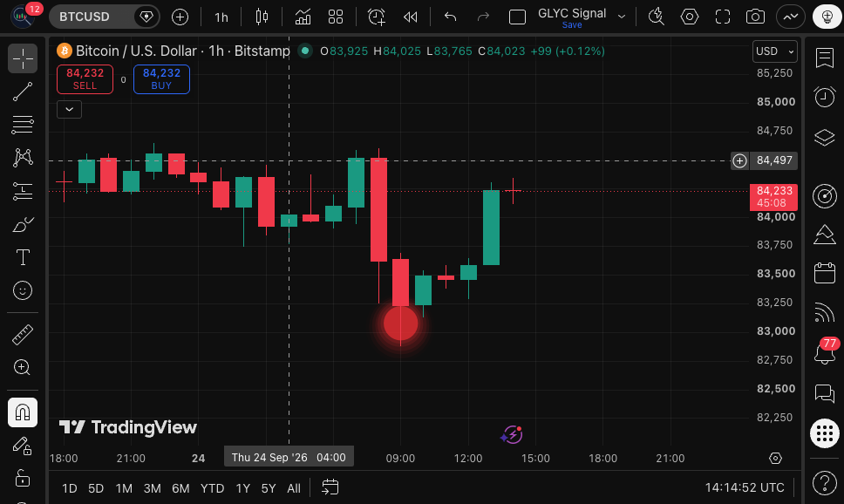
Task: Select the text annotation tool
Action: tap(23, 257)
